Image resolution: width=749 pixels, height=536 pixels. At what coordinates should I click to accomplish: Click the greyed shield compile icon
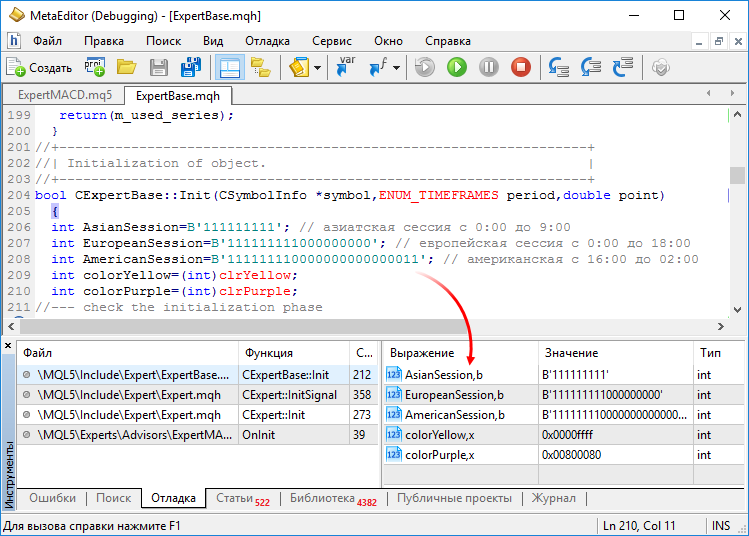tap(661, 67)
